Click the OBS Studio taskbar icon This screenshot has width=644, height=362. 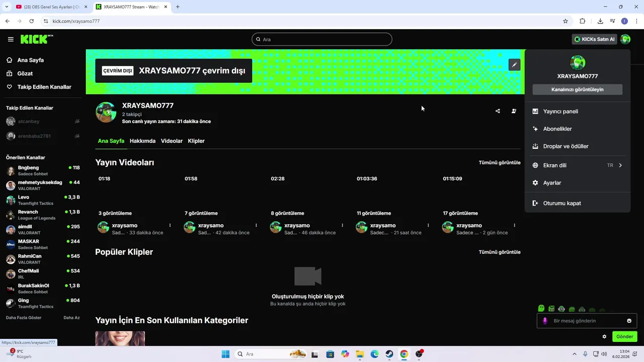click(419, 354)
